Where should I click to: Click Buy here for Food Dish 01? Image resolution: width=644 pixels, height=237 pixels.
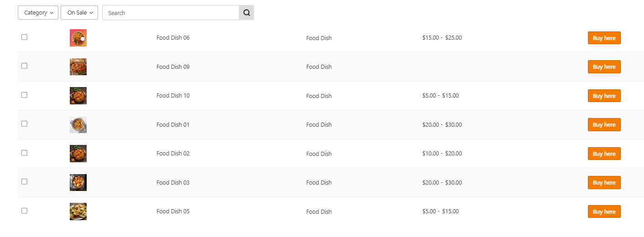point(604,125)
